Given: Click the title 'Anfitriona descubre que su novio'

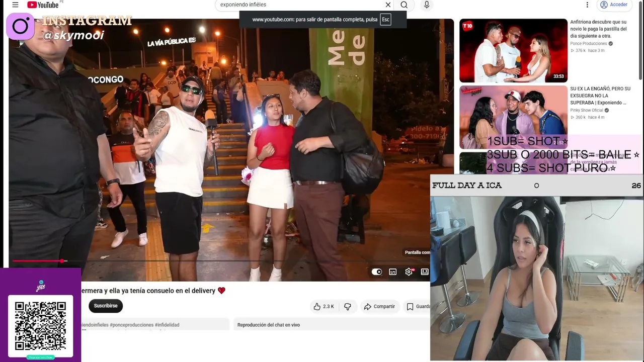Looking at the screenshot, I should pos(598,29).
